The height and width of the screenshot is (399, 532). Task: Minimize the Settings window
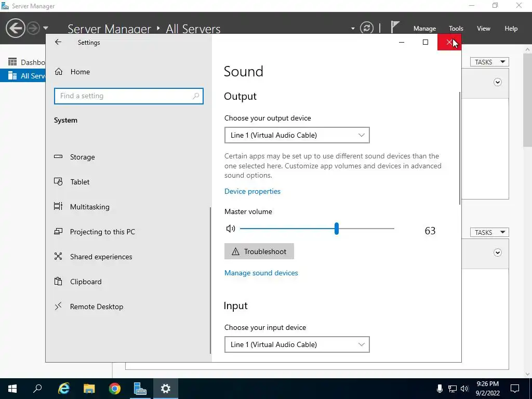pyautogui.click(x=402, y=42)
